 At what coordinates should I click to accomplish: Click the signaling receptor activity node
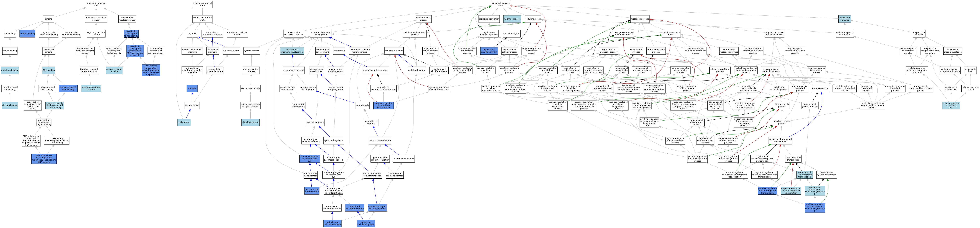96,34
